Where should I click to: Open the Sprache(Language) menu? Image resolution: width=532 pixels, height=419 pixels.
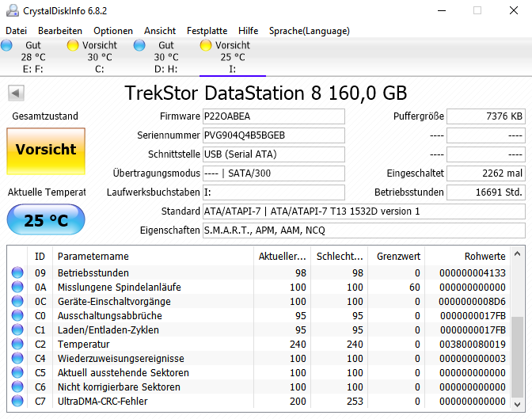[309, 31]
